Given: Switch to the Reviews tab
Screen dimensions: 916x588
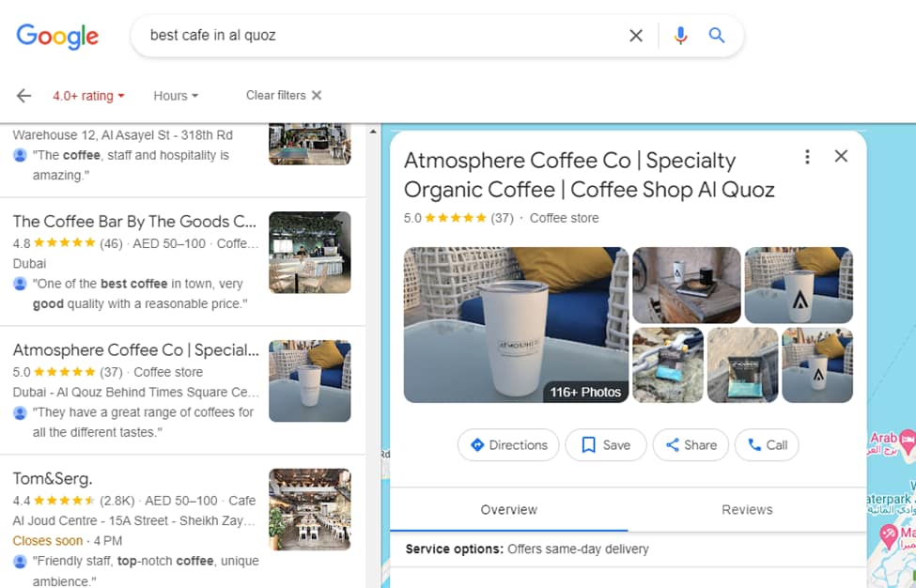Looking at the screenshot, I should (x=747, y=509).
